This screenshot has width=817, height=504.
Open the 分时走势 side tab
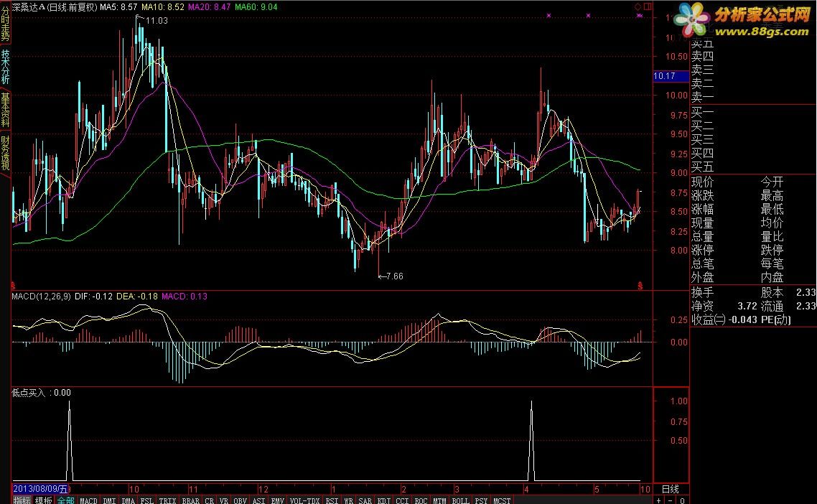point(5,24)
